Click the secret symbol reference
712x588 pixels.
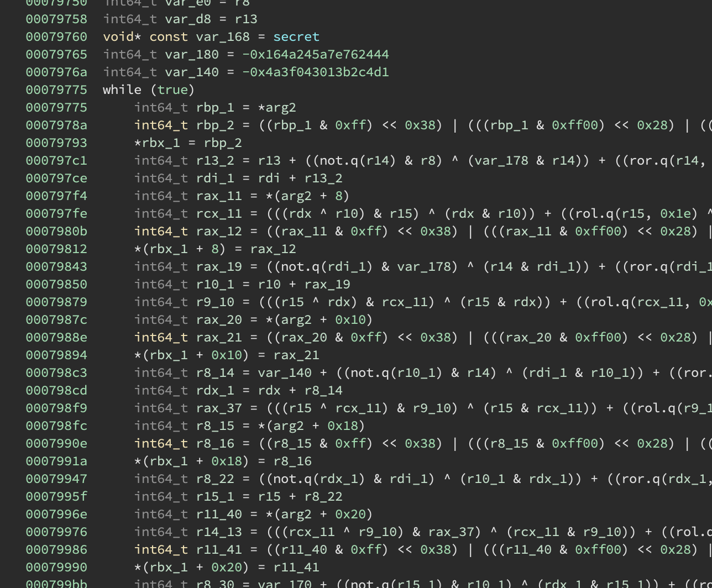pos(296,37)
